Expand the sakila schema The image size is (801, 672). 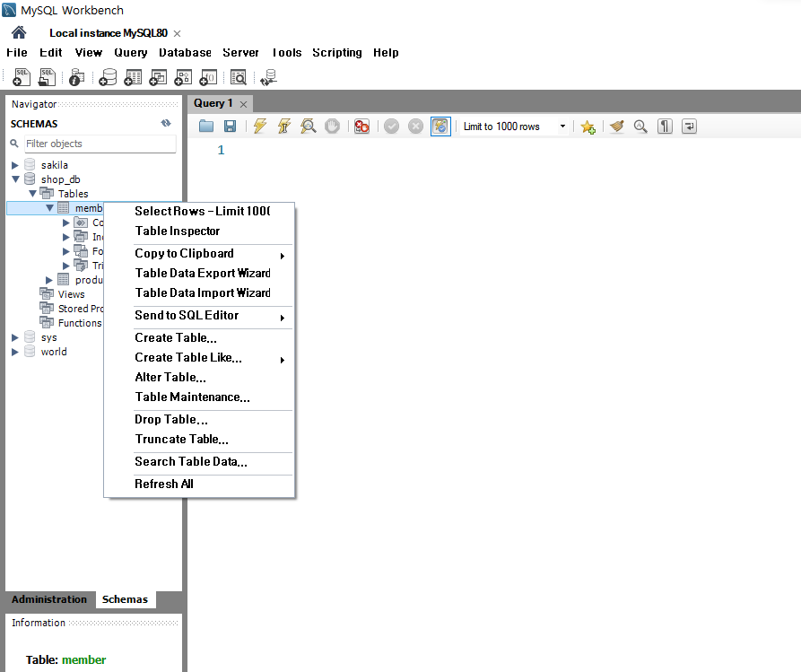click(x=15, y=165)
